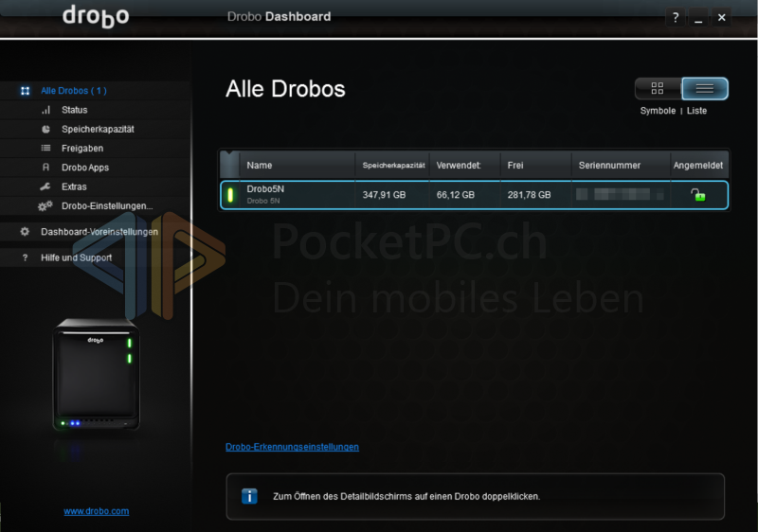Sort by the Angemeldet column header

pyautogui.click(x=698, y=165)
